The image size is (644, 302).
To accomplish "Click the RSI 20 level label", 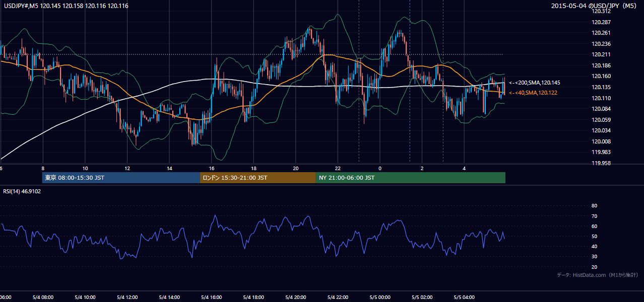I will [x=594, y=267].
